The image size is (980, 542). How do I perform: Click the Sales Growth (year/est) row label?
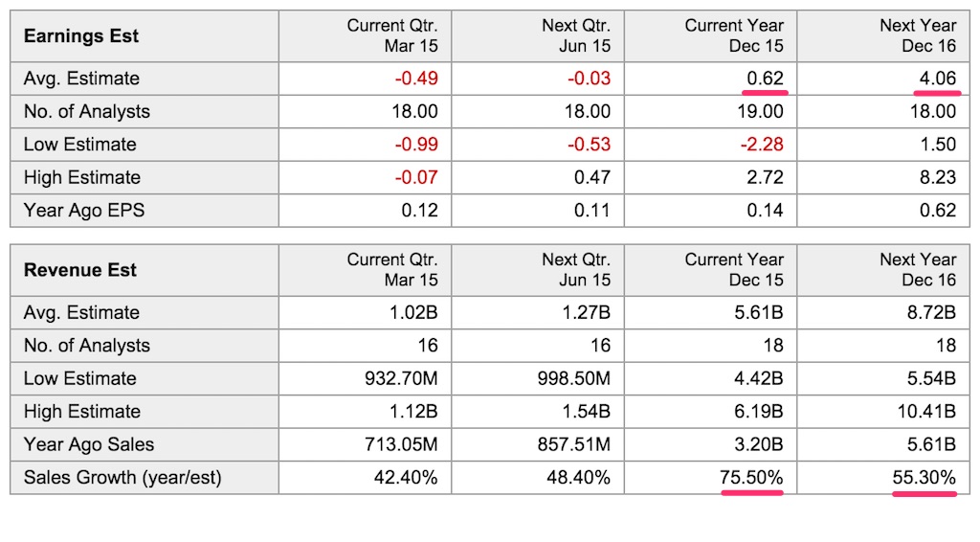tap(122, 477)
